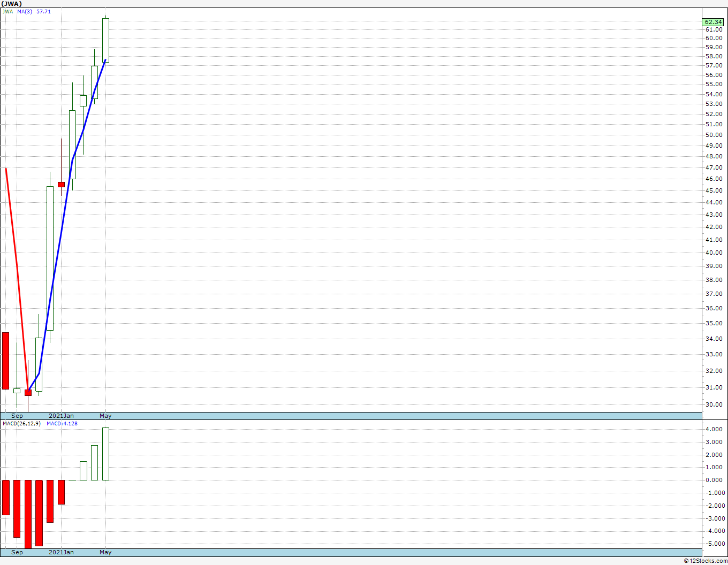Click the May label on MACD axis
Viewport: 728px width, 565px height.
(x=105, y=552)
